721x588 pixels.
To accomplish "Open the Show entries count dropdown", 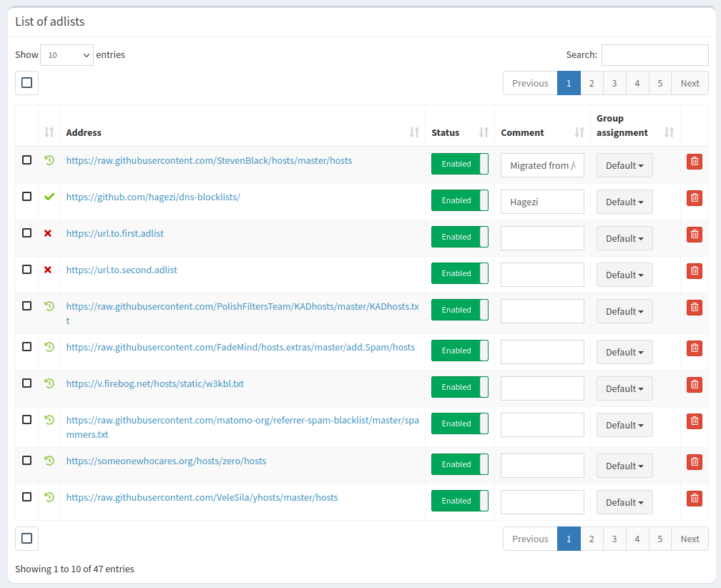I will point(67,55).
